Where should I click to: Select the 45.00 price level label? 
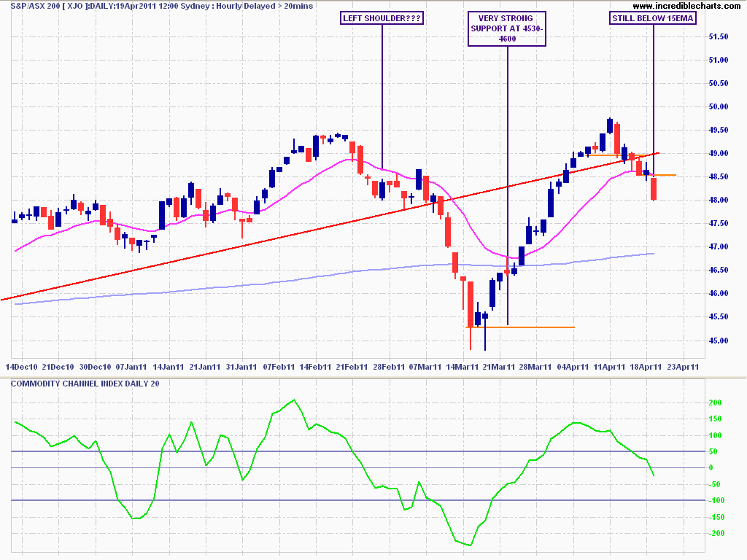[x=720, y=341]
